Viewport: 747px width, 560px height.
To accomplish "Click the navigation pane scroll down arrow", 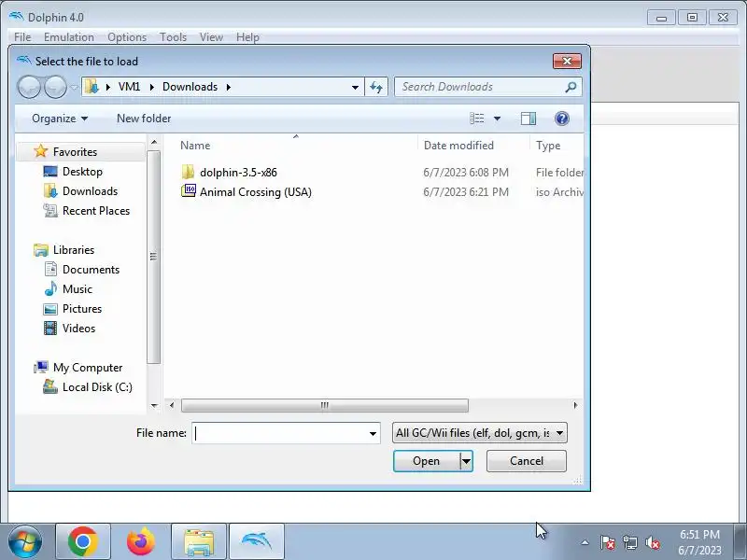I will point(154,406).
